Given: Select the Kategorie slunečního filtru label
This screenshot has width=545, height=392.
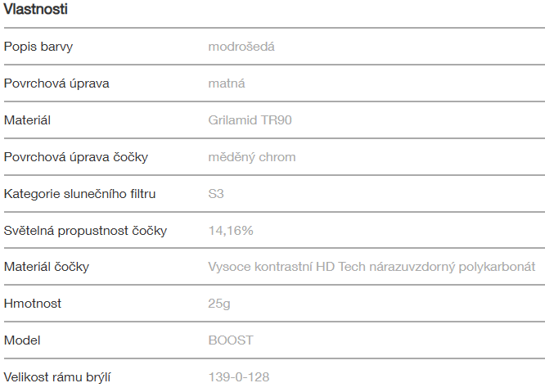Looking at the screenshot, I should pyautogui.click(x=79, y=194).
